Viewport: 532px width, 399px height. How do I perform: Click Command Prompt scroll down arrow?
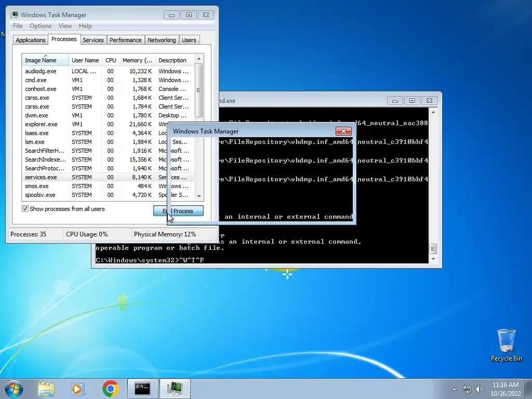coord(433,259)
